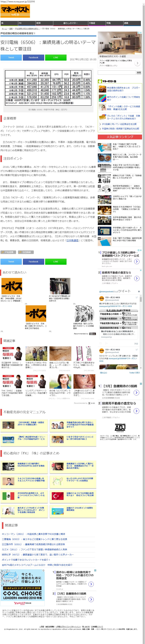Click the マネーポストWEB logo
The width and height of the screenshot is (145, 644).
(15, 11)
